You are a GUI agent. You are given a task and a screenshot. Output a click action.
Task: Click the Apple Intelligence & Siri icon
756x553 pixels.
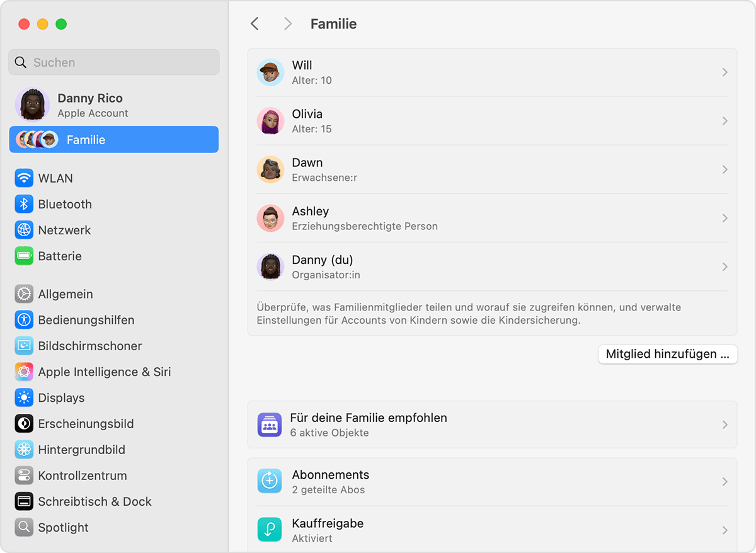click(24, 372)
